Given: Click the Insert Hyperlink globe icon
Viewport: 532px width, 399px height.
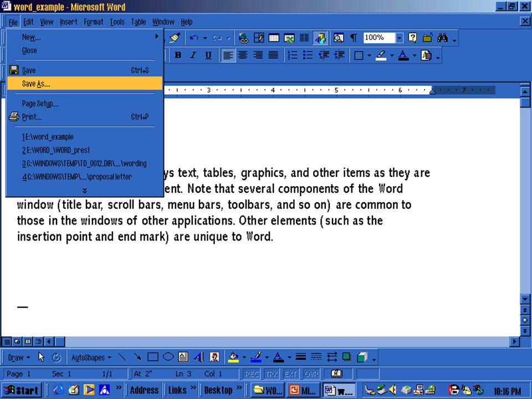Looking at the screenshot, I should [x=243, y=38].
